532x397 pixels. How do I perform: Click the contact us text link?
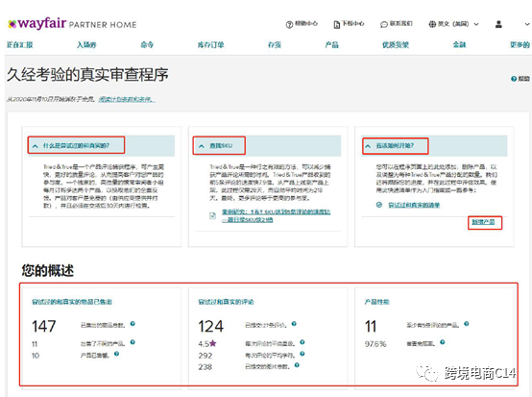pyautogui.click(x=401, y=23)
